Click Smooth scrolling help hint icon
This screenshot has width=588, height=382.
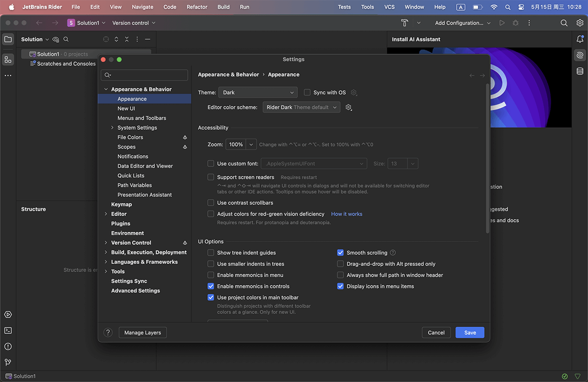393,253
